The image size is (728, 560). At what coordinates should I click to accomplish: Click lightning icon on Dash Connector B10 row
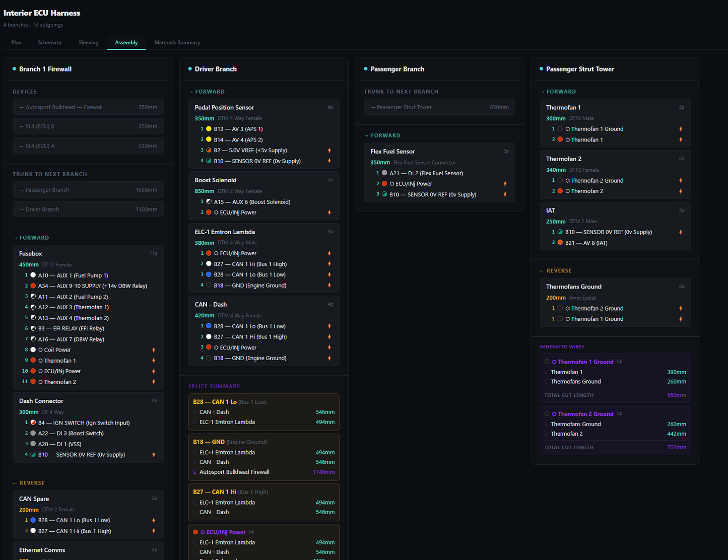[x=154, y=455]
